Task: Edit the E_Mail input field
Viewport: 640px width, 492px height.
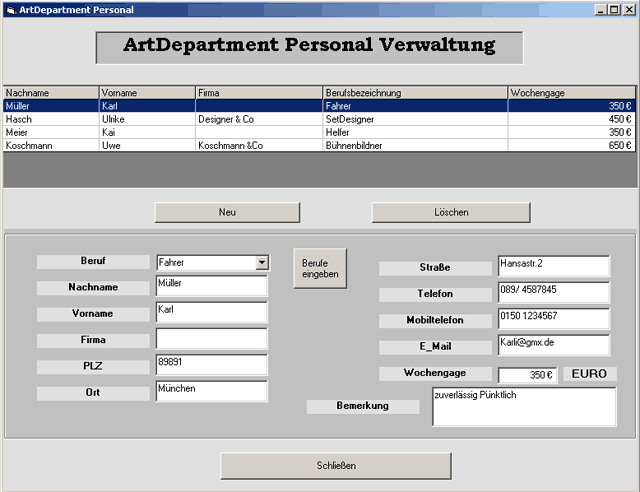Action: tap(553, 344)
